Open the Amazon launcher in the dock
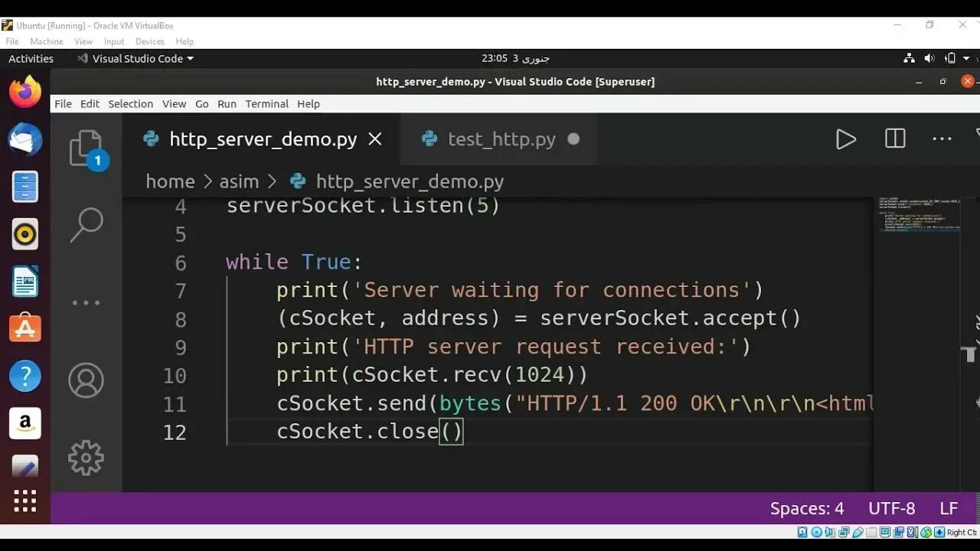Screen dimensions: 980x551 click(25, 423)
